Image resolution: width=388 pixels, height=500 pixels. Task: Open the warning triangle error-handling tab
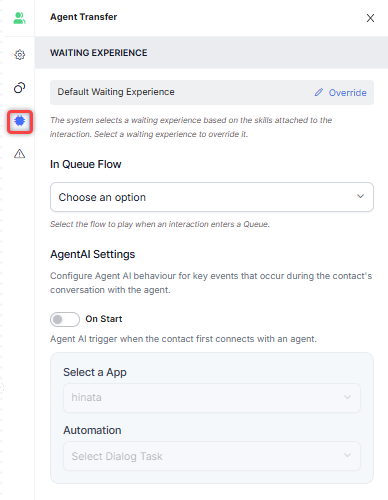coord(20,154)
